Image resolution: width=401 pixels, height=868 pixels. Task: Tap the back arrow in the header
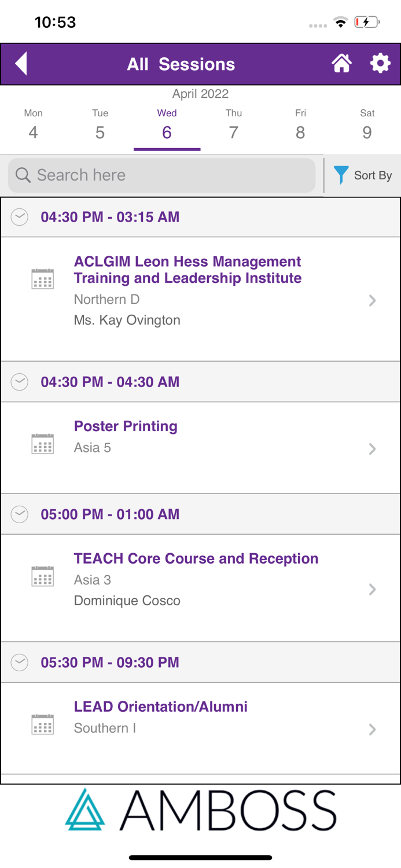pyautogui.click(x=21, y=64)
